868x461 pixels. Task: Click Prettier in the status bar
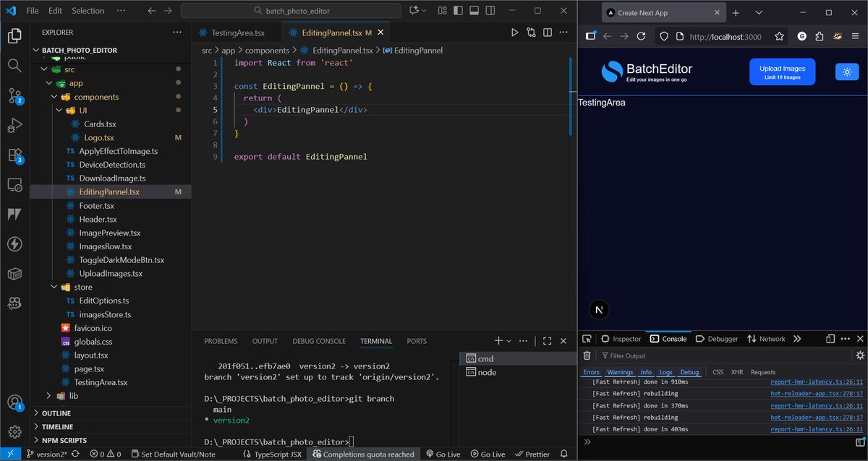(x=532, y=454)
